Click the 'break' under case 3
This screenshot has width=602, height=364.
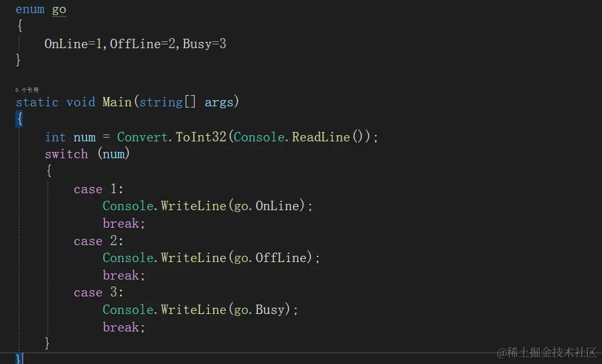(x=121, y=327)
